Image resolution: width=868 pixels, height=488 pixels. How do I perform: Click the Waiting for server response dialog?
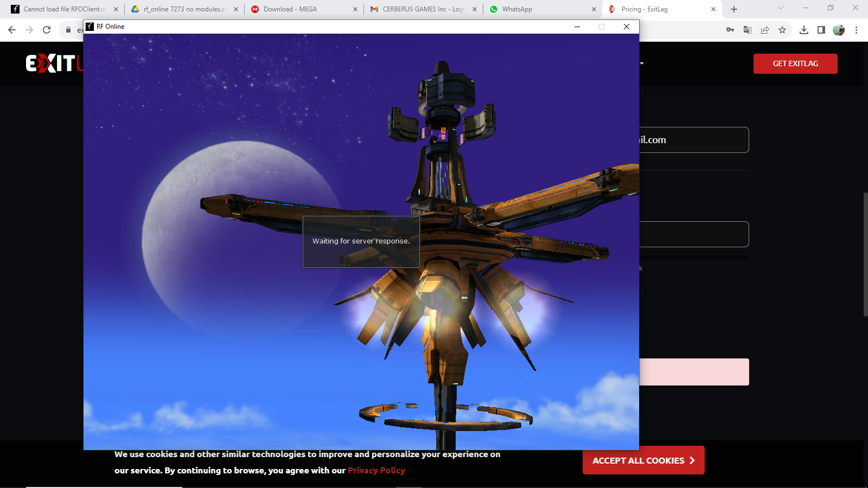tap(361, 242)
